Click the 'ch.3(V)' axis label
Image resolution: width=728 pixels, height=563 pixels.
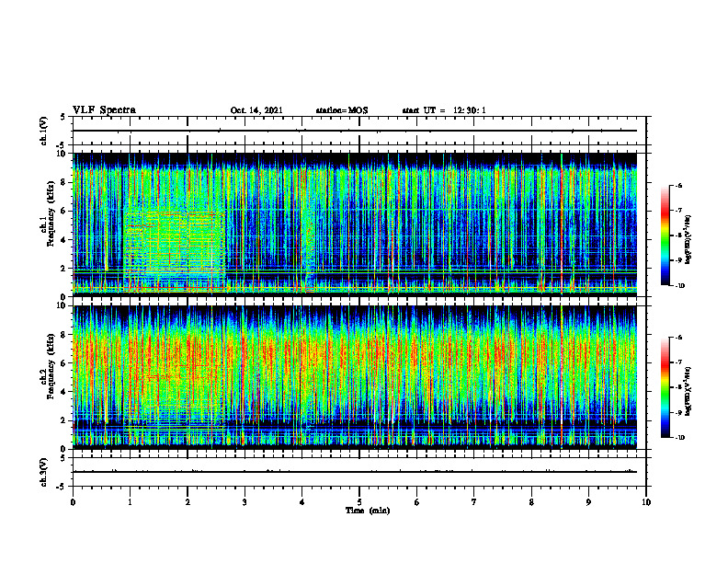click(x=44, y=473)
